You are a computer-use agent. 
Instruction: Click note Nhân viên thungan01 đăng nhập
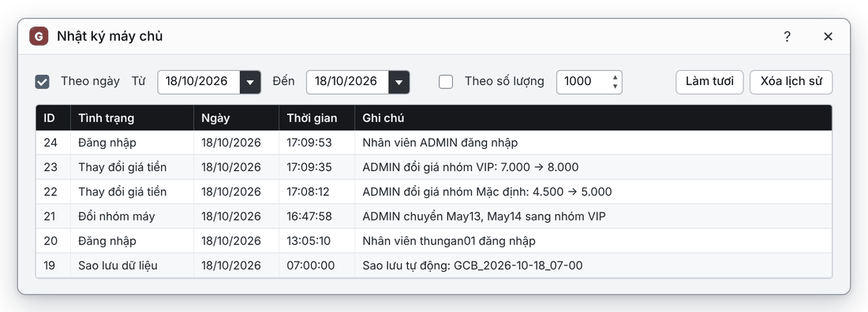593,241
